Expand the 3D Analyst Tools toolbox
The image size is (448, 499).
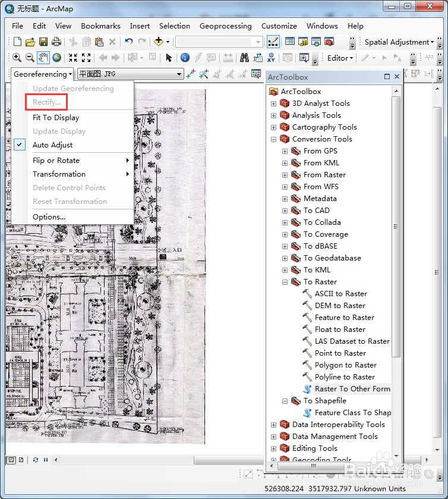pyautogui.click(x=273, y=103)
